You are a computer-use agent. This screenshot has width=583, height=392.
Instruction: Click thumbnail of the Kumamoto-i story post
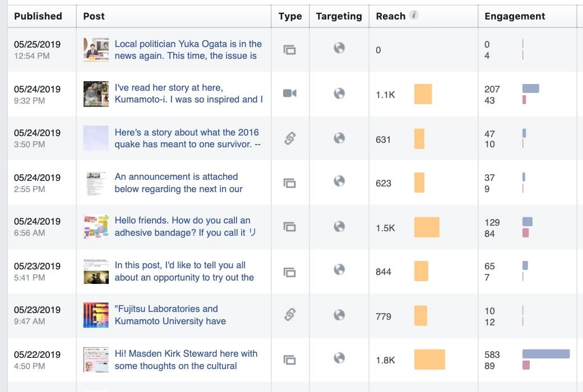click(96, 94)
